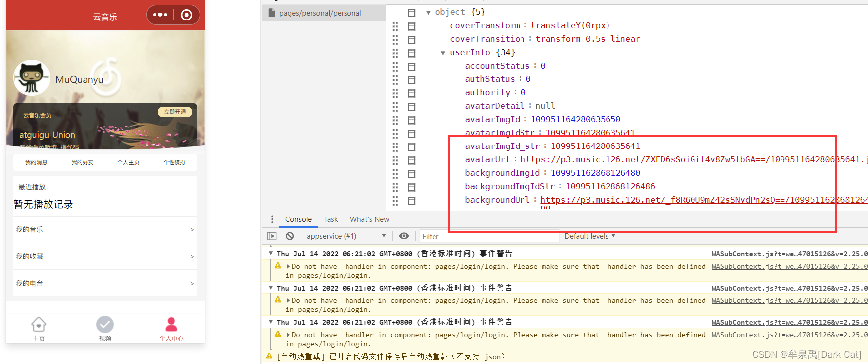Screen dimensions: 868x364
Task: Open the Default levels dropdown
Action: click(x=590, y=236)
